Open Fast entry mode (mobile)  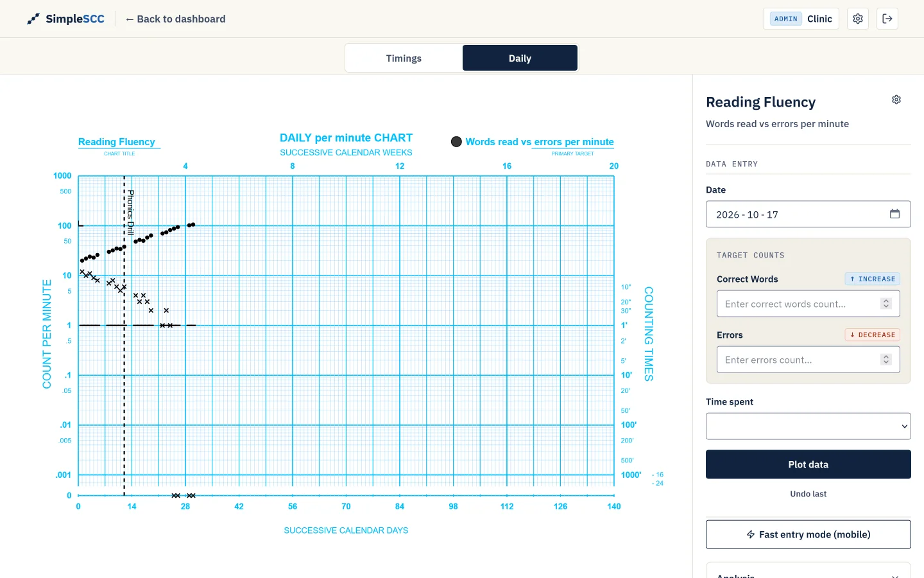809,534
